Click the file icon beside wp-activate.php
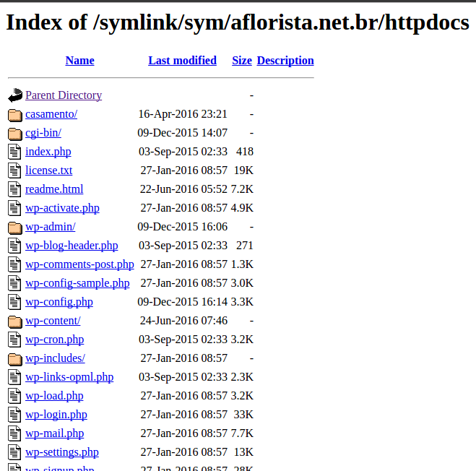The image size is (476, 471). point(14,208)
